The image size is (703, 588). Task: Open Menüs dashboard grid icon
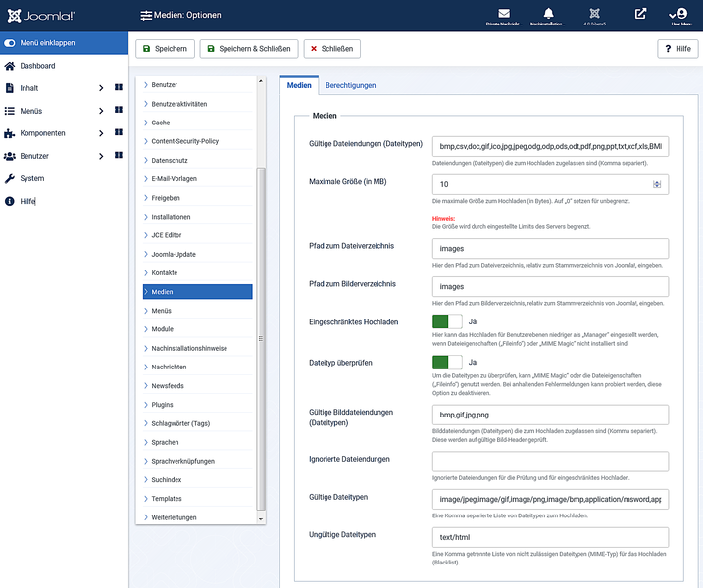click(119, 110)
